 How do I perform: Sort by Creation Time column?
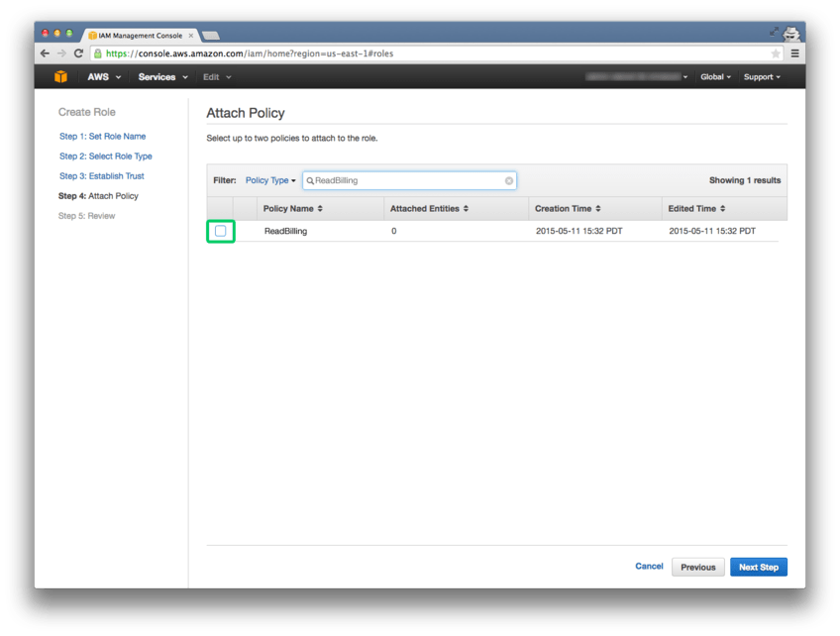(x=568, y=208)
